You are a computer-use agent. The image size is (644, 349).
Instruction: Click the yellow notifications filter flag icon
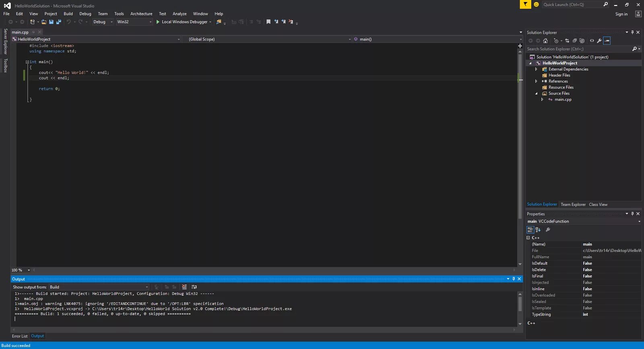click(525, 4)
